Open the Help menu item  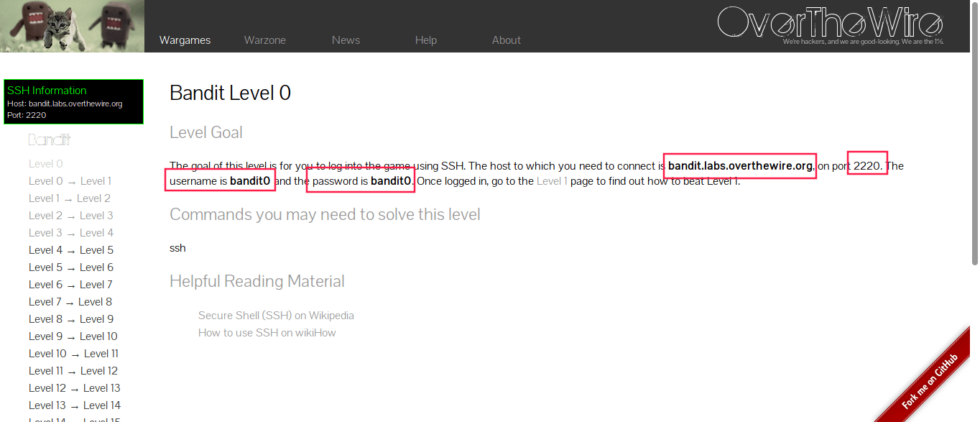[x=425, y=40]
